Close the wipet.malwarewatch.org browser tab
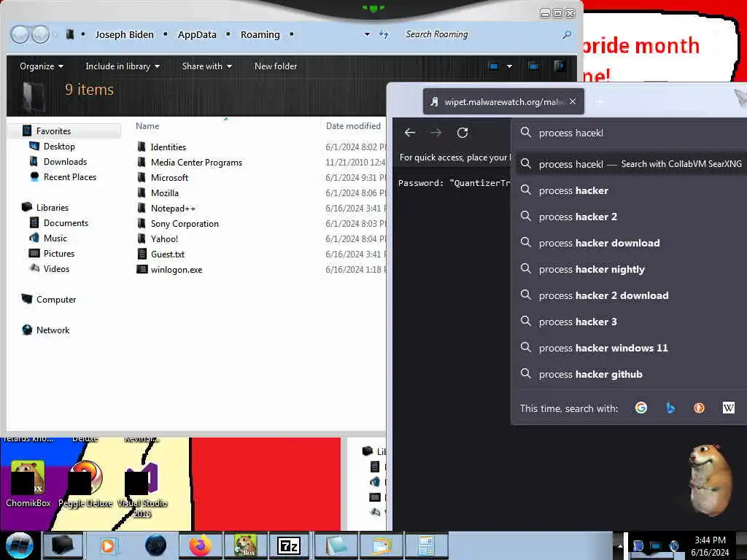 (573, 101)
